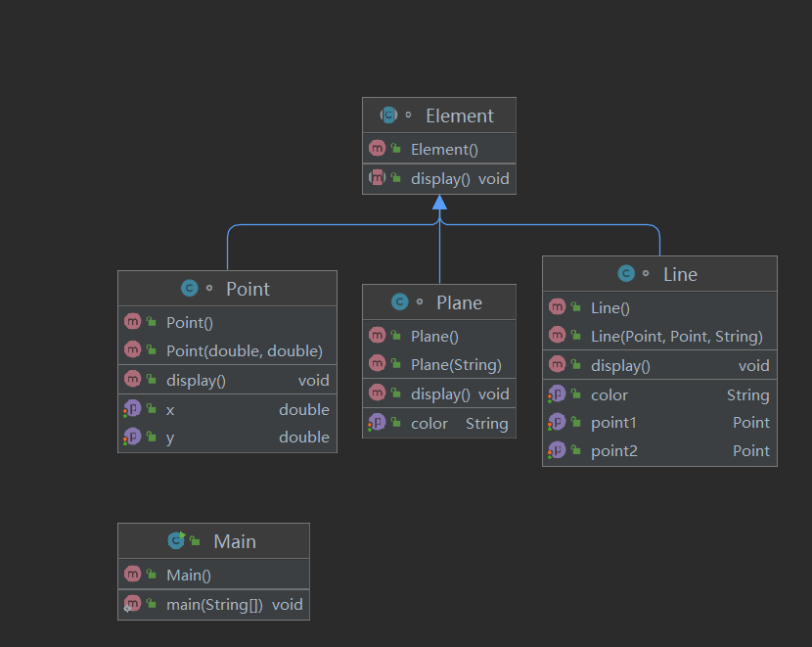Screen dimensions: 812x647
Task: Select Line(Point, Point, String) constructor
Action: (676, 336)
